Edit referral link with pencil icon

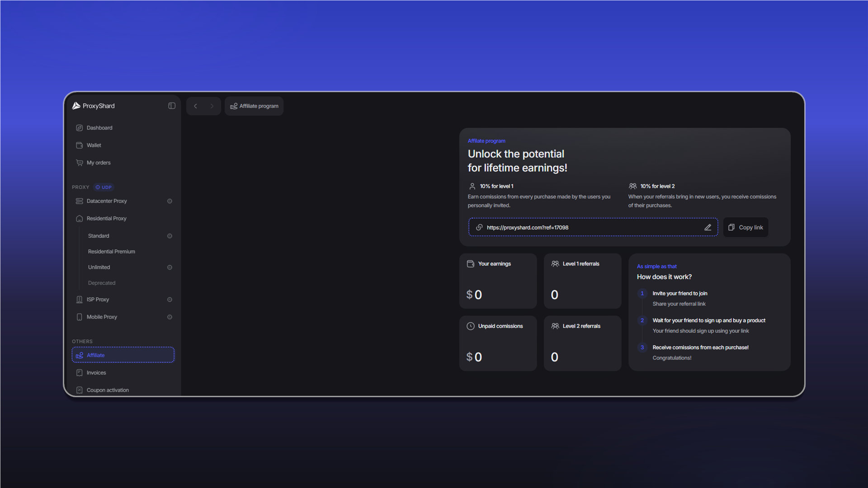click(708, 227)
